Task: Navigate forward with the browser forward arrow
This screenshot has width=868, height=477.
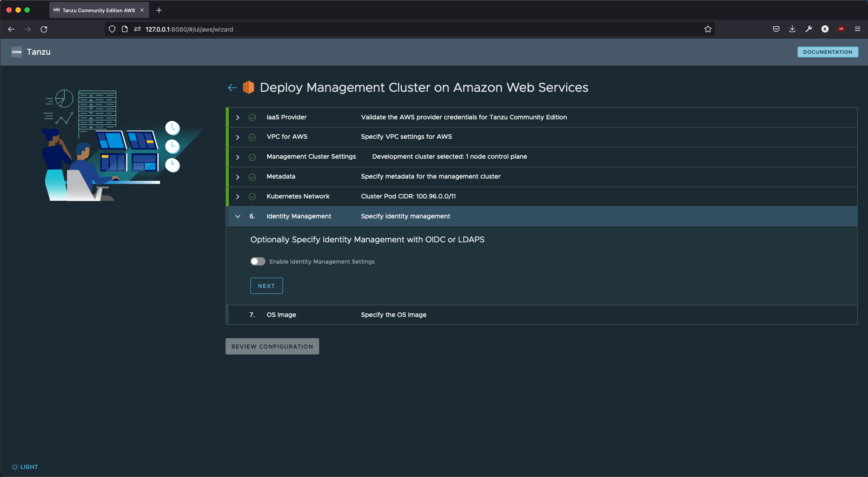Action: tap(28, 29)
